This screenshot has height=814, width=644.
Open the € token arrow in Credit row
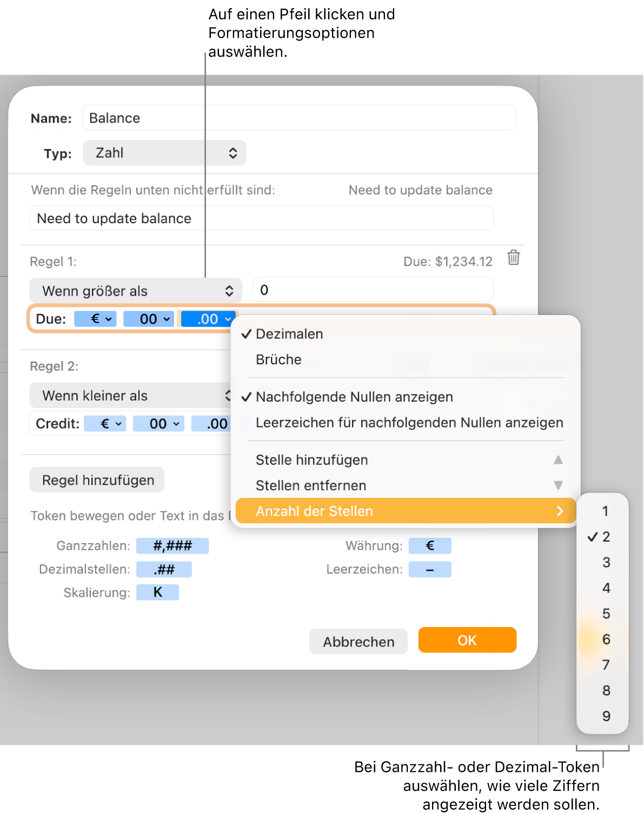click(x=118, y=424)
